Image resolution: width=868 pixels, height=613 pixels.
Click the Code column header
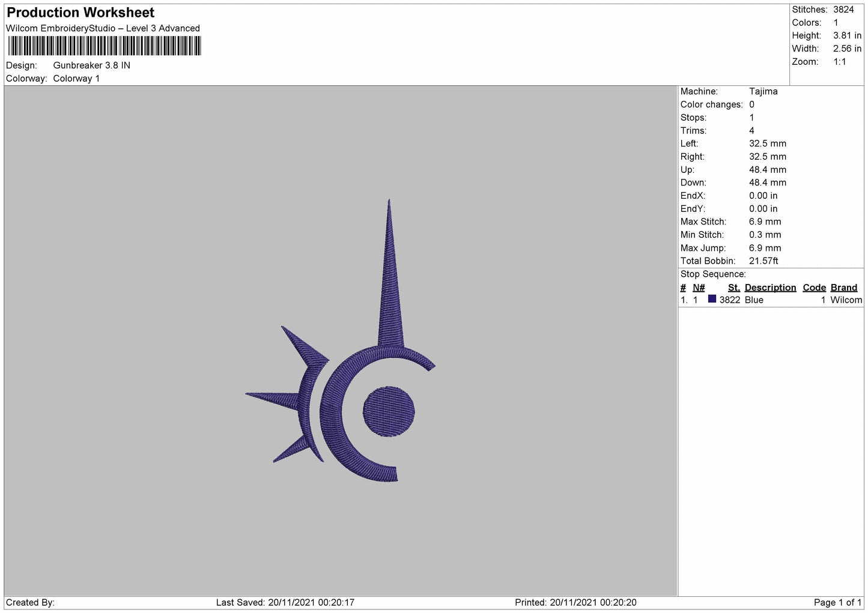(x=815, y=288)
